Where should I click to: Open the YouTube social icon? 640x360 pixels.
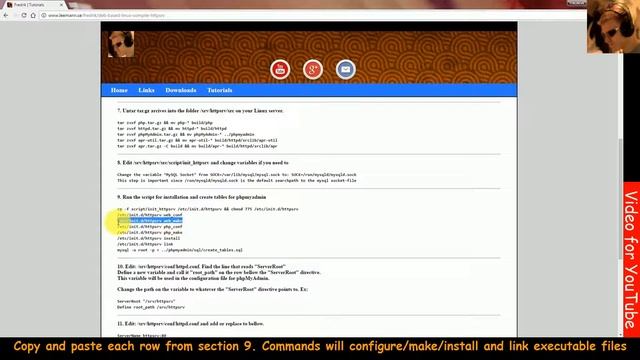pyautogui.click(x=280, y=69)
